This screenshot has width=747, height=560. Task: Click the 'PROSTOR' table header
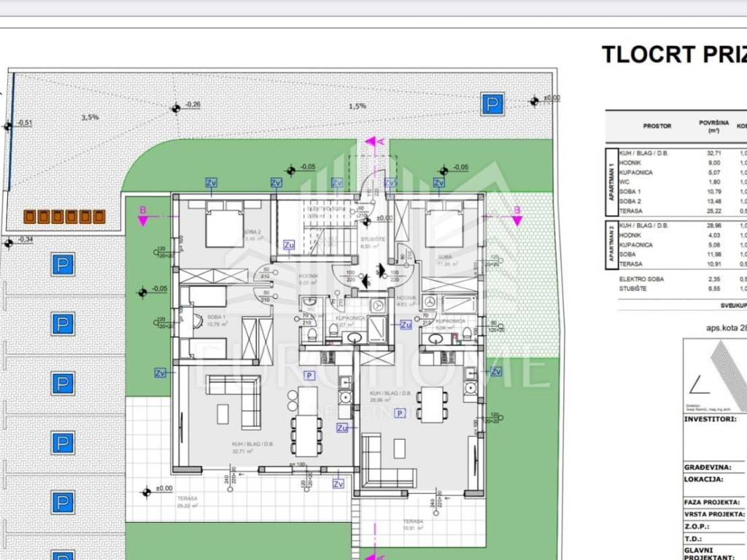(x=657, y=126)
